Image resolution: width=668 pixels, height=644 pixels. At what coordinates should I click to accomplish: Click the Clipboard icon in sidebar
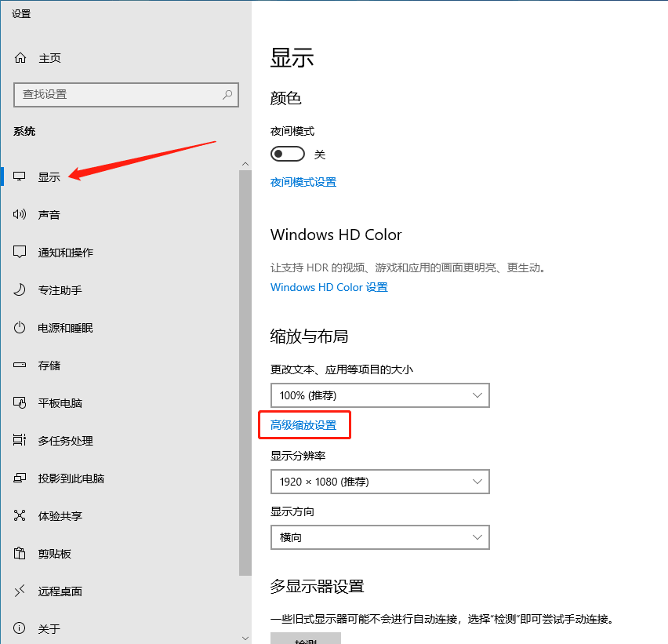(20, 554)
